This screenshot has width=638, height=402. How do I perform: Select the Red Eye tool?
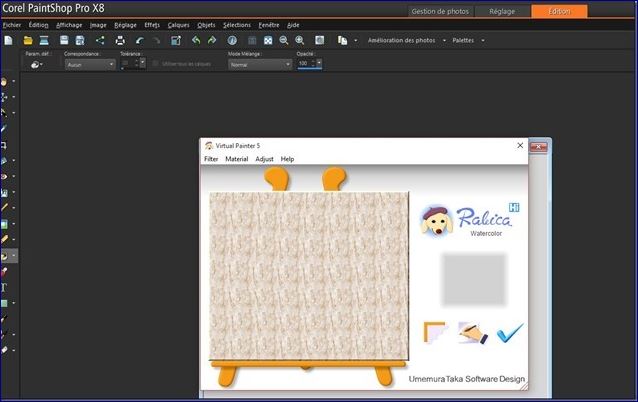[x=4, y=177]
